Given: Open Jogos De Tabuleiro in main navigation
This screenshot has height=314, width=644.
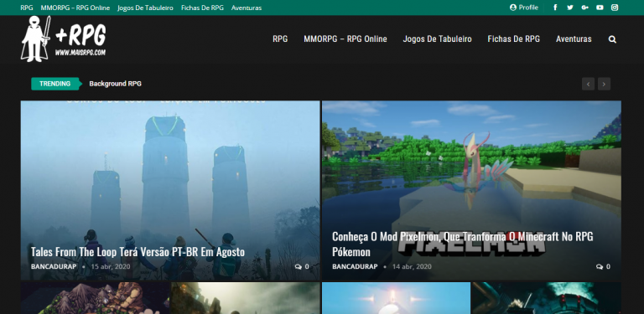Looking at the screenshot, I should (x=438, y=39).
